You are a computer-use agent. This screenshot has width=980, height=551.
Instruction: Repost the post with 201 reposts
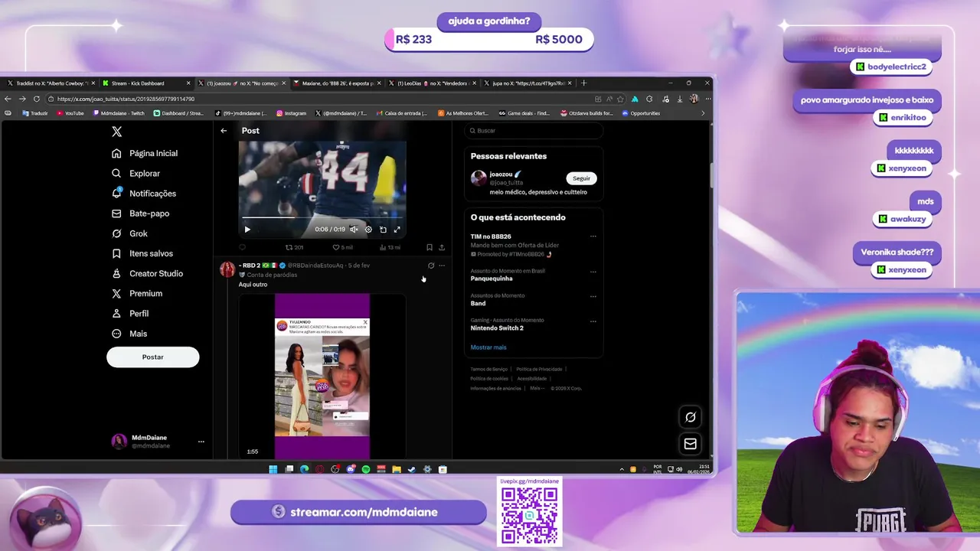pos(295,247)
